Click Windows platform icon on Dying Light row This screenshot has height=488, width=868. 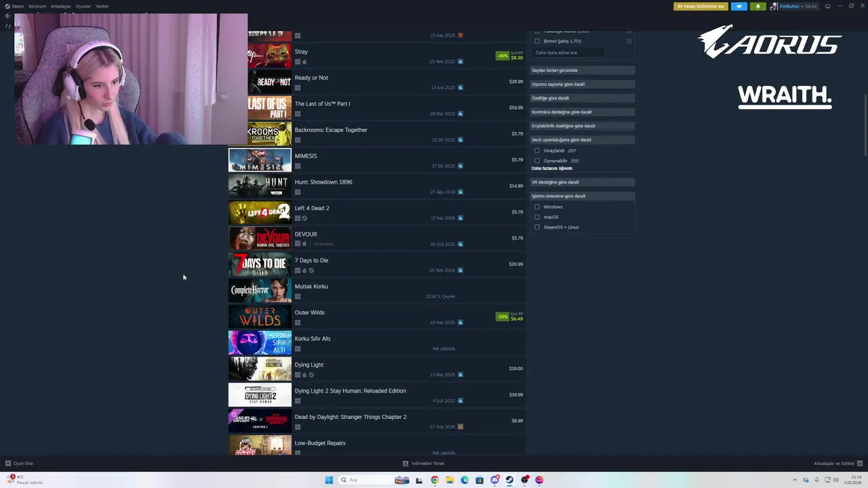pyautogui.click(x=297, y=375)
